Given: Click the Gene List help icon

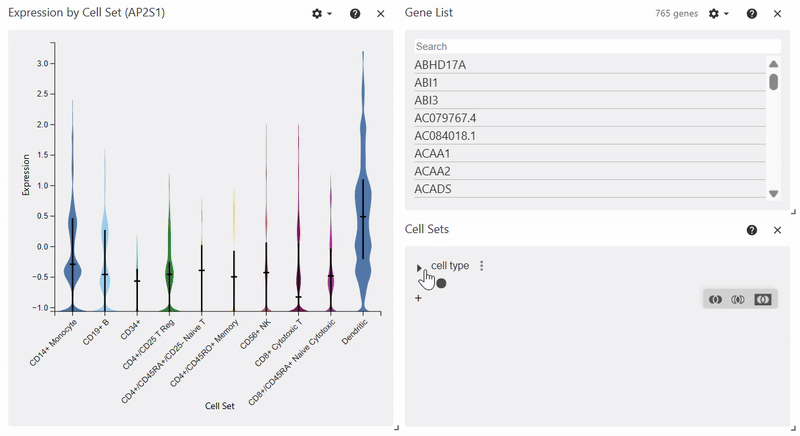Looking at the screenshot, I should coord(752,14).
